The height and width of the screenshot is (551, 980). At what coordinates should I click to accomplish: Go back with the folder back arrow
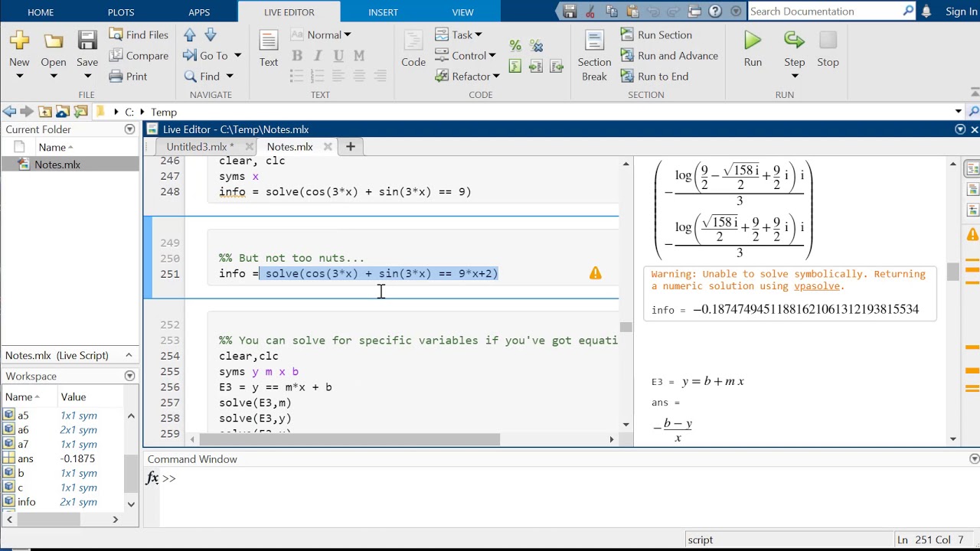point(10,112)
